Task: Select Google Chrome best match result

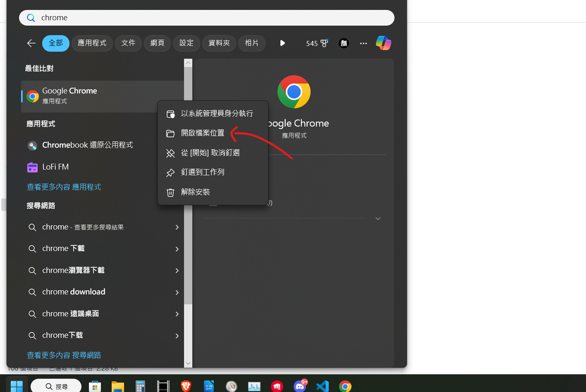Action: pos(103,96)
